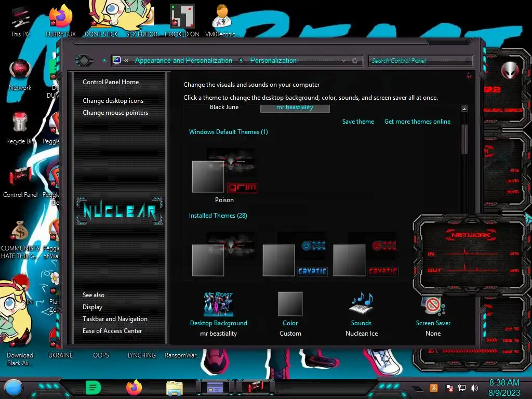Expand the address bar history dropdown
Image resolution: width=532 pixels, height=399 pixels.
pyautogui.click(x=344, y=61)
